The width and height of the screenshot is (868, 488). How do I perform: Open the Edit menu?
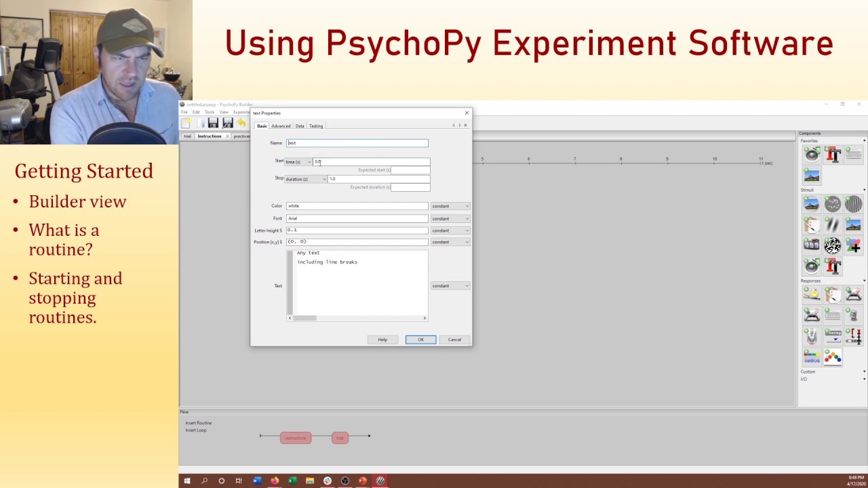point(196,112)
